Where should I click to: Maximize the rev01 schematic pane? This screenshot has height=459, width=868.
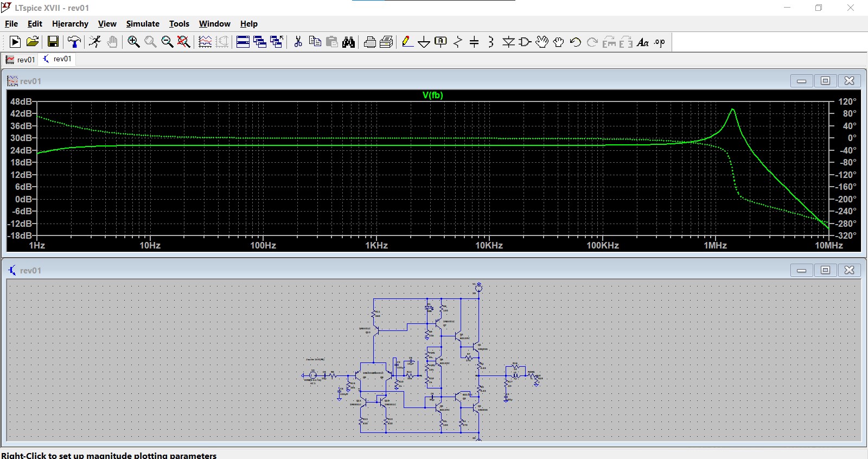tap(825, 270)
